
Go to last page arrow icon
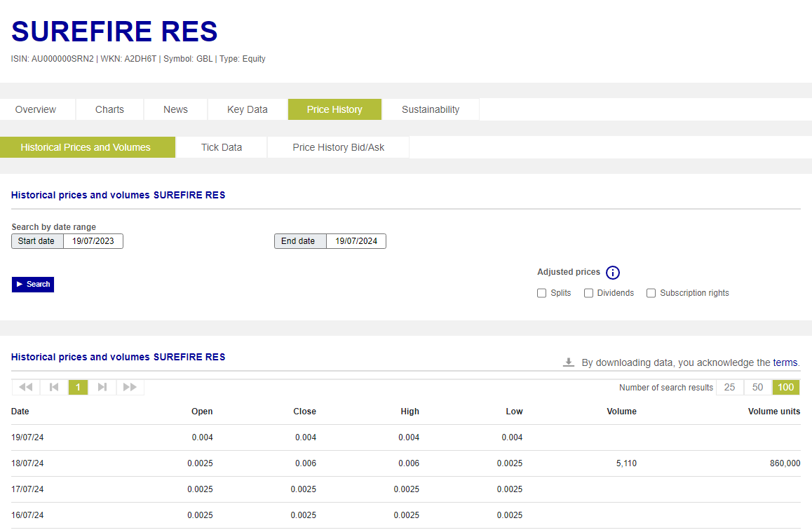[x=102, y=387]
